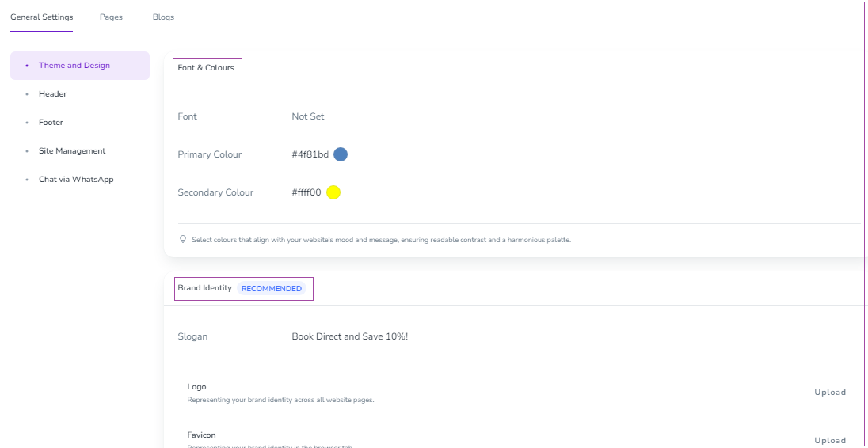Viewport: 868px width, 448px height.
Task: Click the RECOMMENDED badge
Action: tap(272, 289)
